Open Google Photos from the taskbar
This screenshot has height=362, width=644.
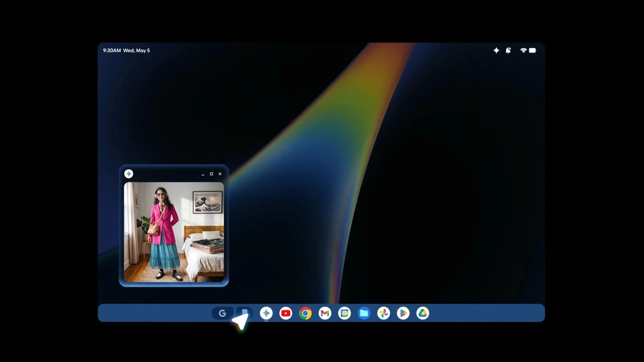click(x=383, y=313)
